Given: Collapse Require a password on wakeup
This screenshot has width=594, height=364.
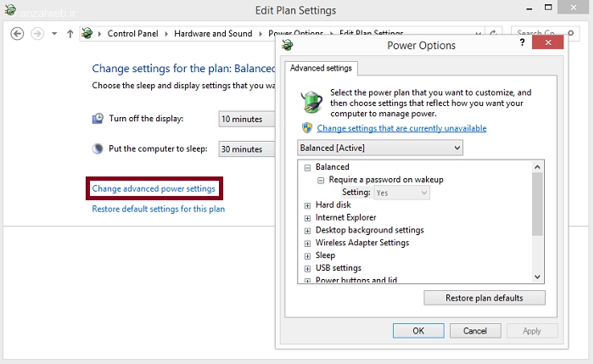Looking at the screenshot, I should click(321, 180).
